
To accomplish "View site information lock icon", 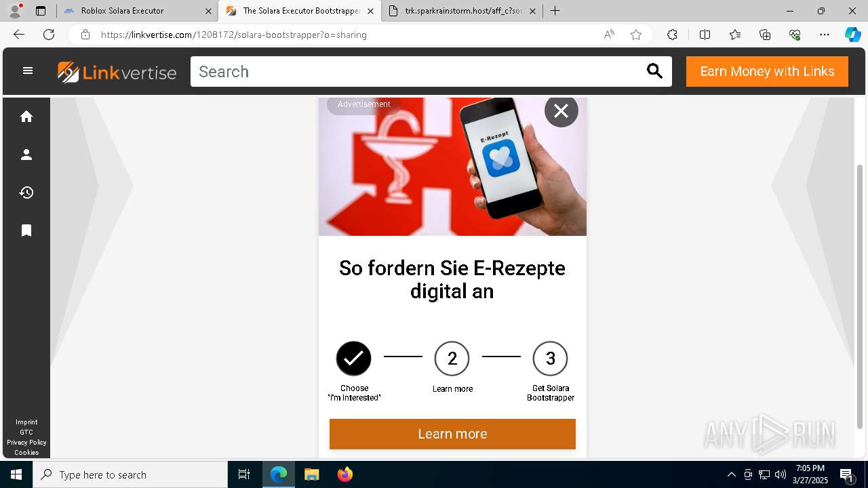I will click(x=85, y=35).
